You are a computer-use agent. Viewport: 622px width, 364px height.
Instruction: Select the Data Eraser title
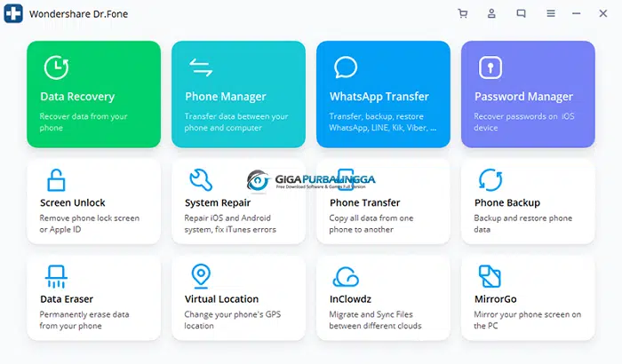[x=67, y=299]
